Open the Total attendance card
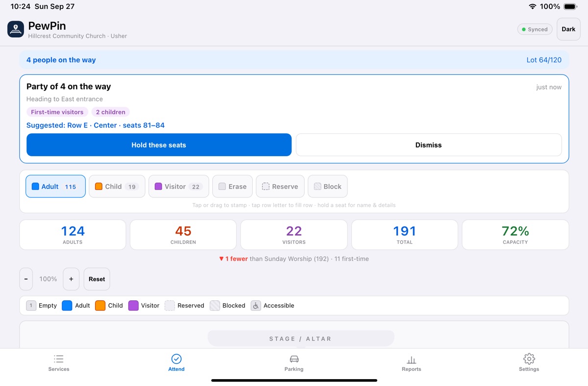This screenshot has width=588, height=386. point(405,235)
